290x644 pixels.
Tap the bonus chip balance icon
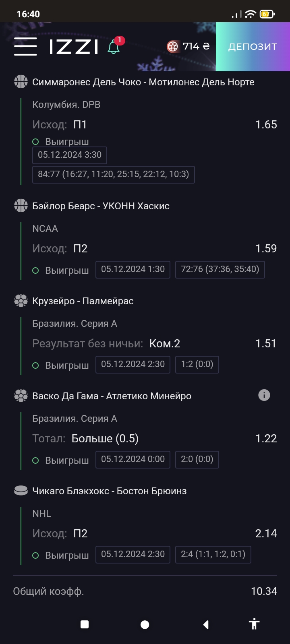[173, 47]
